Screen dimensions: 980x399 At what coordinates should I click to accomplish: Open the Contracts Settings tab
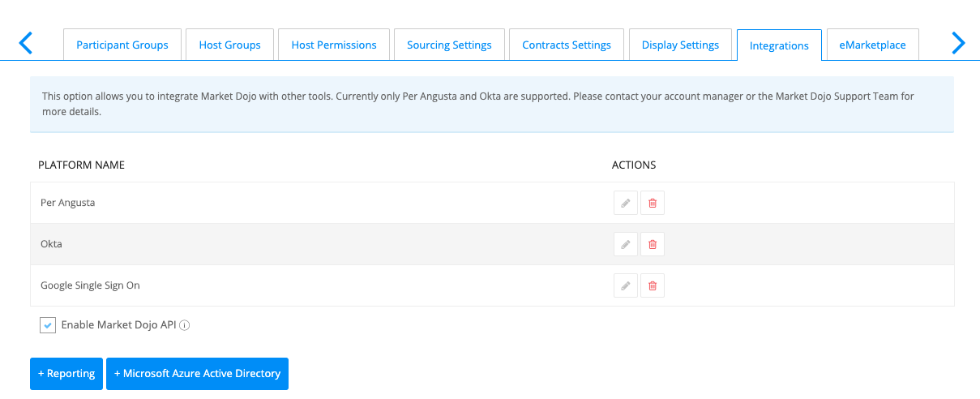click(567, 45)
